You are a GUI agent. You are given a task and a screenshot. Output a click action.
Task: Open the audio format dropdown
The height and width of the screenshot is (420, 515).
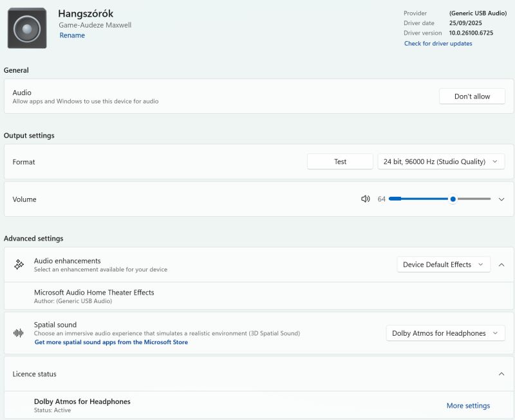coord(440,162)
